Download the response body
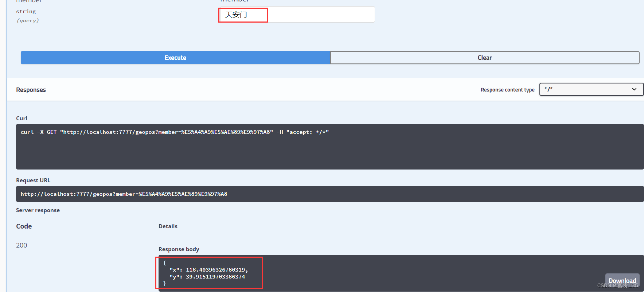Image resolution: width=644 pixels, height=292 pixels. click(622, 280)
